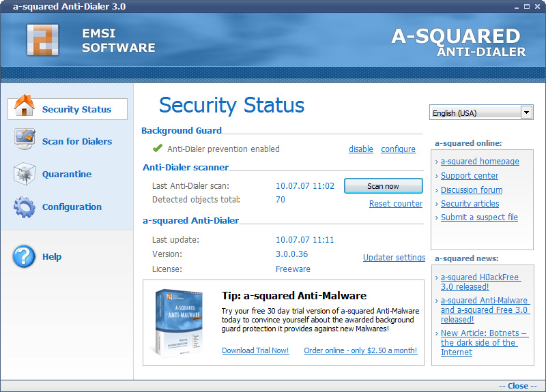Open the Quarantine section

tap(67, 174)
